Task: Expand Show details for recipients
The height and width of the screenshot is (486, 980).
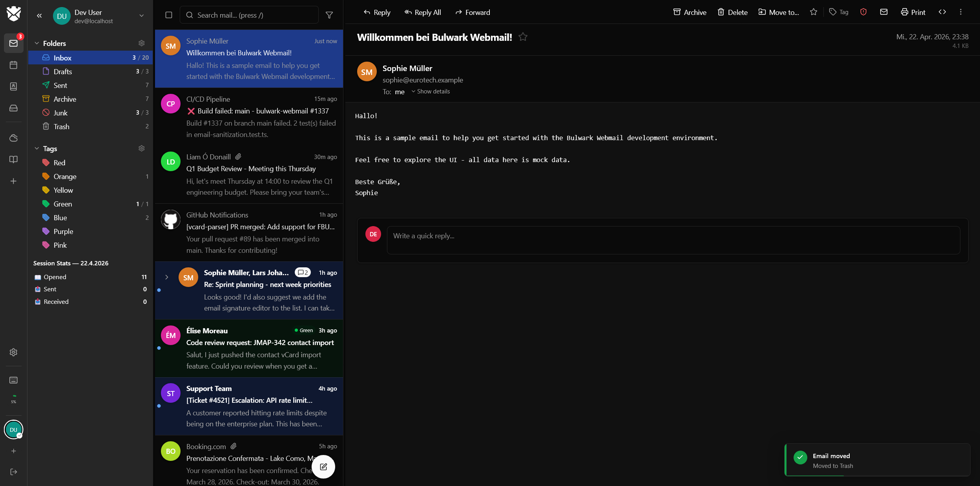Action: (x=431, y=91)
